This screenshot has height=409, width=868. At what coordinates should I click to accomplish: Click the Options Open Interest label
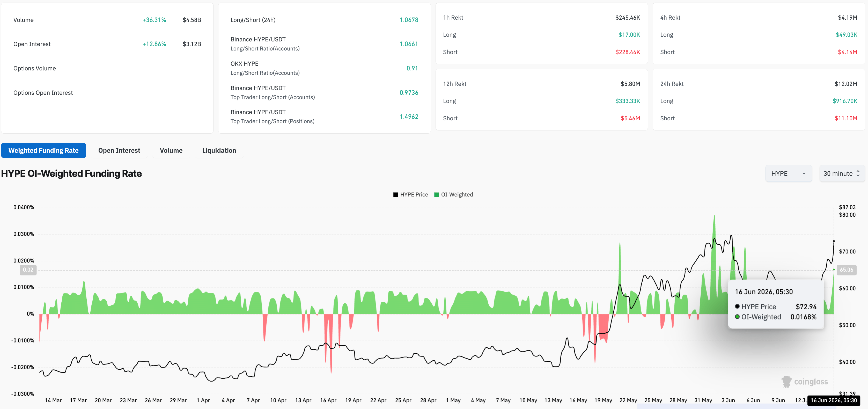tap(43, 93)
